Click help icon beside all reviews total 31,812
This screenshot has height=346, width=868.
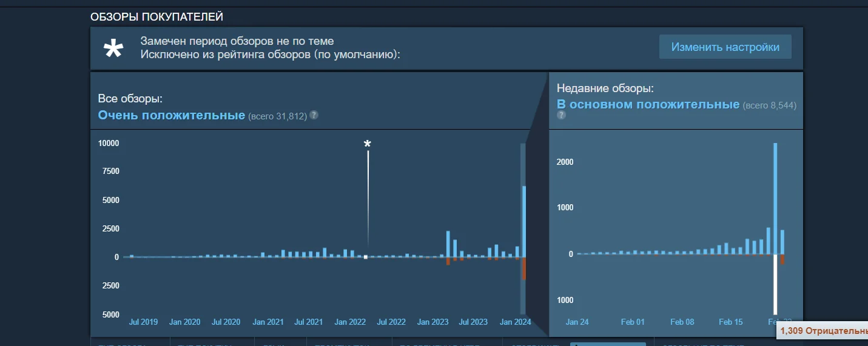point(314,115)
